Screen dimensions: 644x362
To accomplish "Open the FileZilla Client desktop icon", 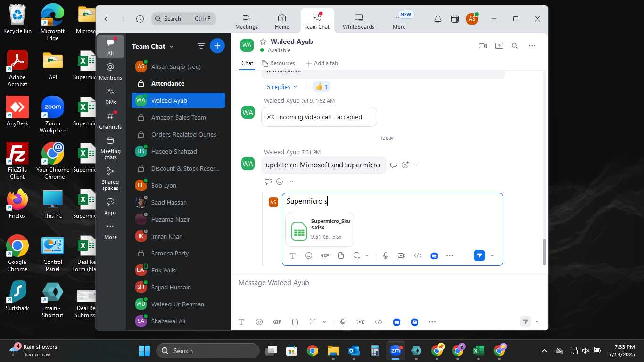I will [17, 161].
